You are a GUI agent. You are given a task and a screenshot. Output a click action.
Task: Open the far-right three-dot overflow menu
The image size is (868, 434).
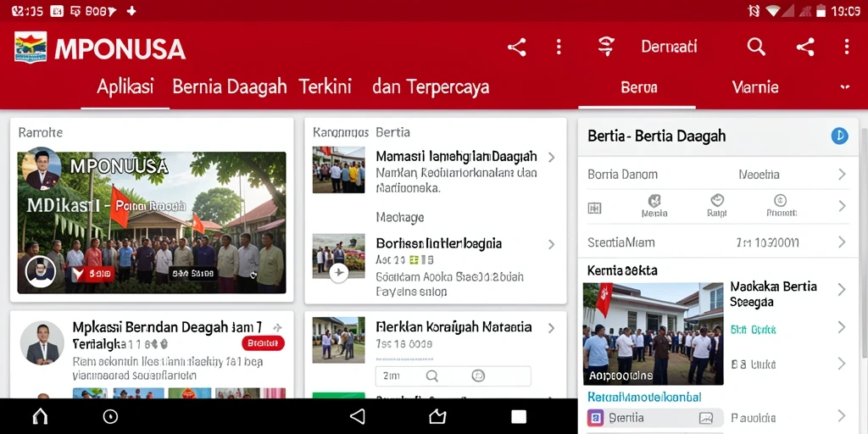point(847,47)
